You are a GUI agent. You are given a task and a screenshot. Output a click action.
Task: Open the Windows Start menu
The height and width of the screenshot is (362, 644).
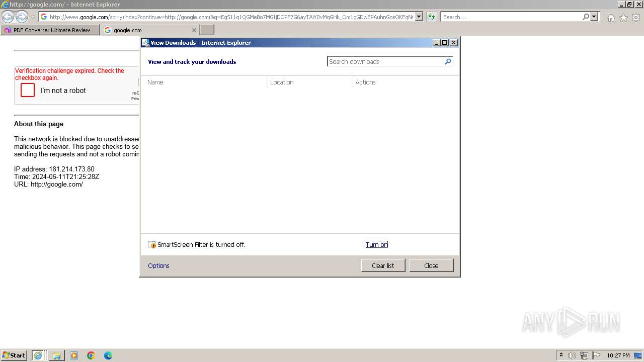coord(14,355)
